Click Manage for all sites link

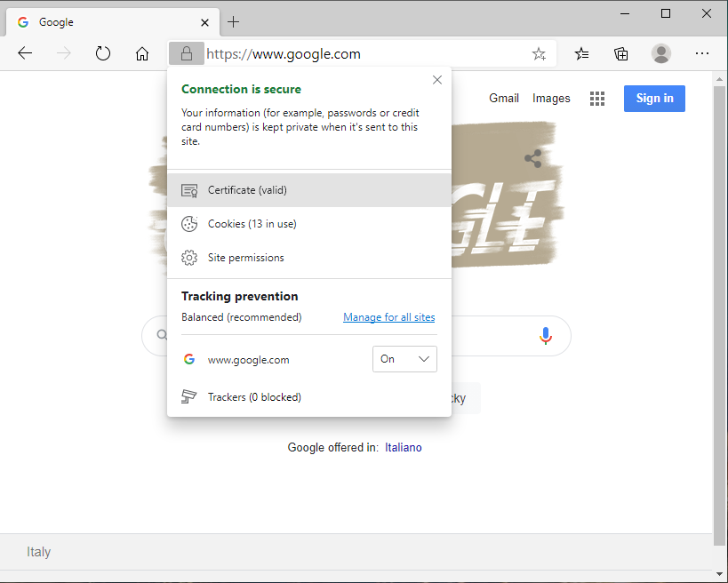pyautogui.click(x=389, y=317)
